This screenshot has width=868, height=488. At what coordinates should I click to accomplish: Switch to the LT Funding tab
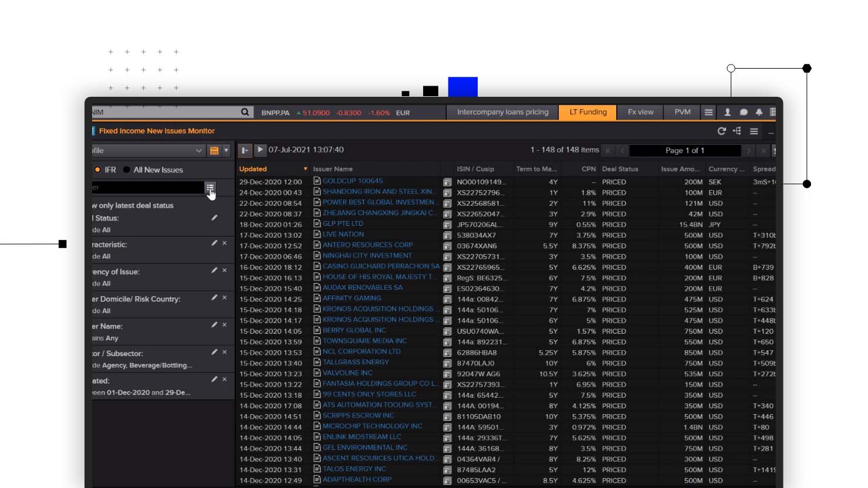[588, 112]
